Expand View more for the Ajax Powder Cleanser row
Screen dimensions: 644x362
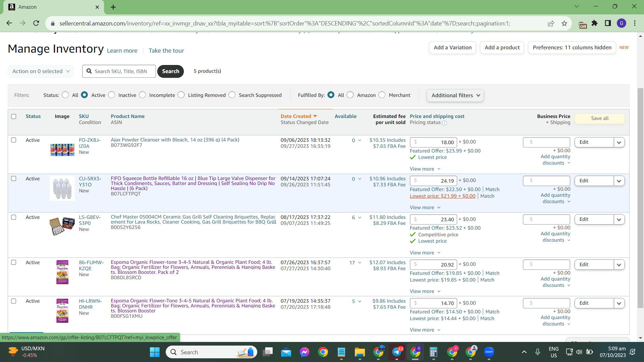pos(425,169)
